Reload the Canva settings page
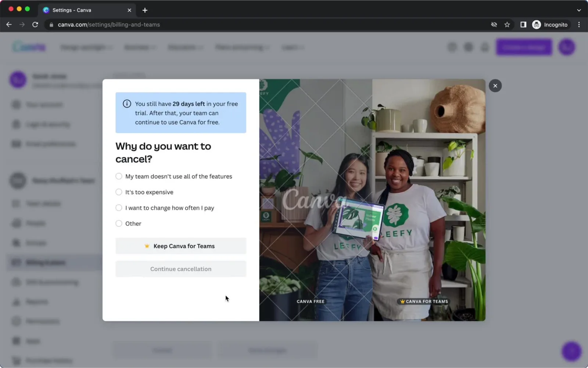Viewport: 588px width, 368px height. pos(35,25)
